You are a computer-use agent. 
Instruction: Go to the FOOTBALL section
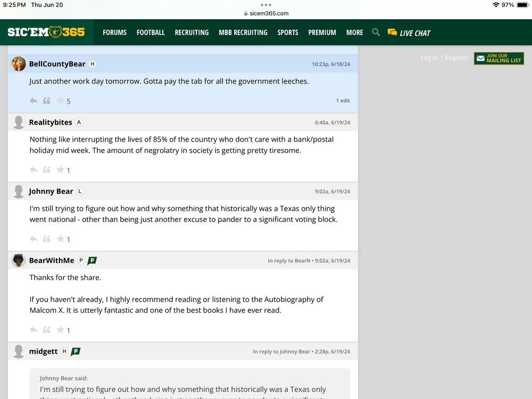point(151,32)
